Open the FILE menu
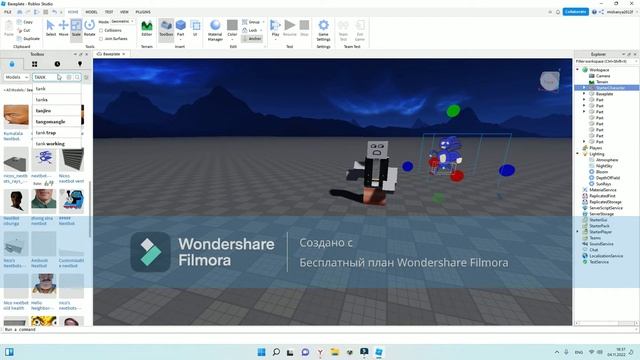The height and width of the screenshot is (360, 640). (x=8, y=12)
